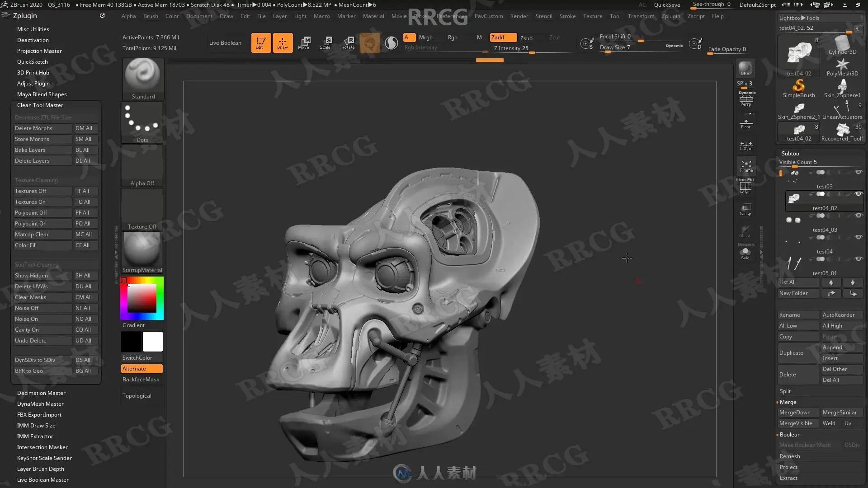This screenshot has width=868, height=488.
Task: Collapse the Merge section
Action: pos(788,402)
